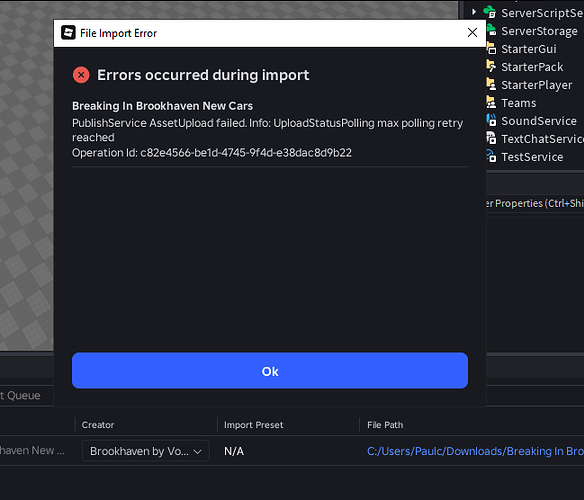
Task: Close the File Import Error dialog
Action: coord(472,33)
